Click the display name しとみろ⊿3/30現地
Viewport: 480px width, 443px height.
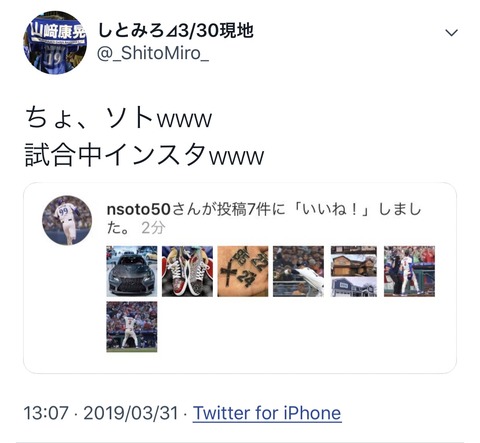tap(176, 31)
